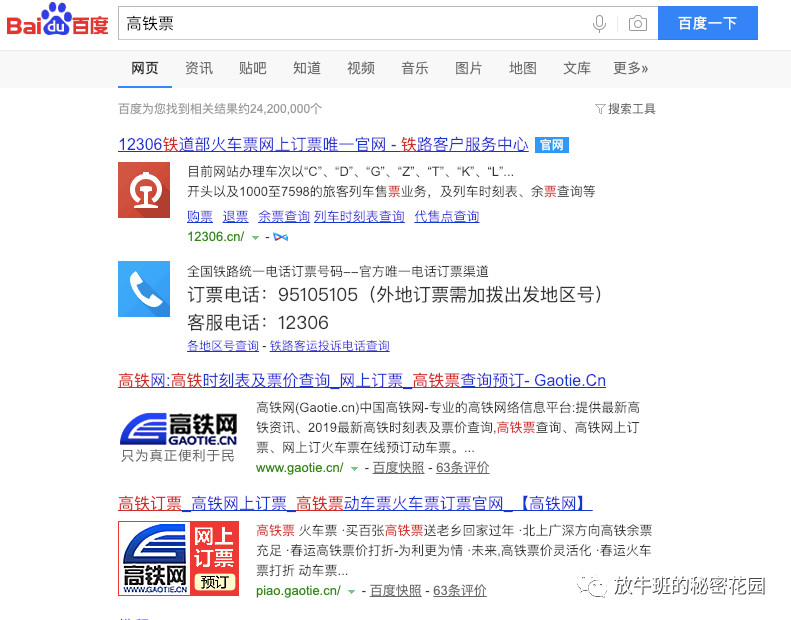Click the 百度为您找到相关结果约24,200,000个 text
This screenshot has height=620, width=791.
[x=219, y=109]
